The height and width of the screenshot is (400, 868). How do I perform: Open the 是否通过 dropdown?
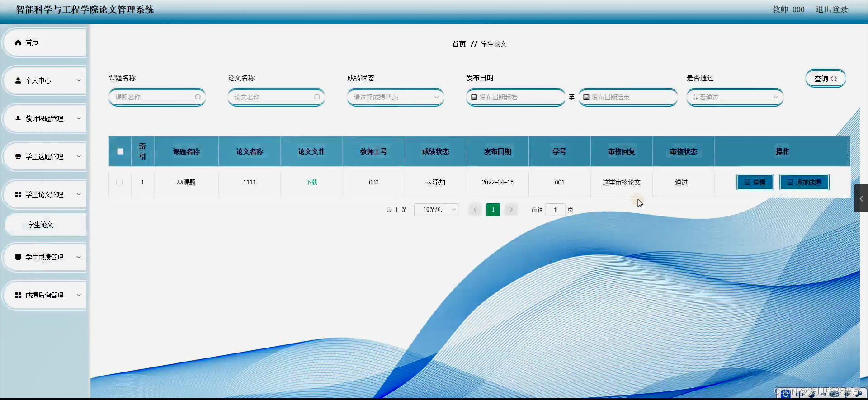[x=735, y=97]
